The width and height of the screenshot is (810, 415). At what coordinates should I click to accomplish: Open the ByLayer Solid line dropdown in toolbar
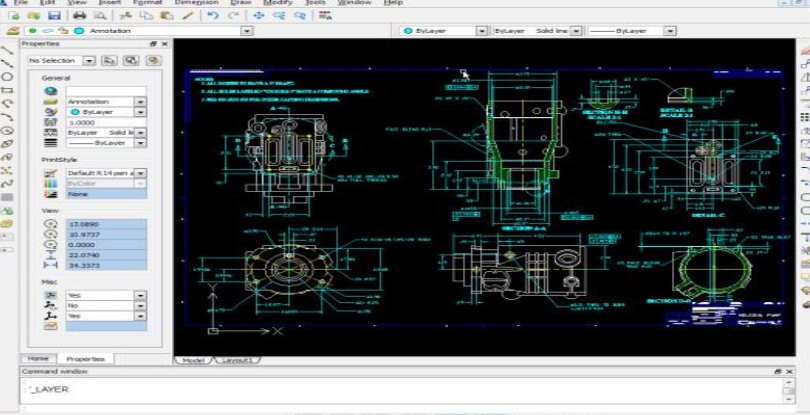576,31
